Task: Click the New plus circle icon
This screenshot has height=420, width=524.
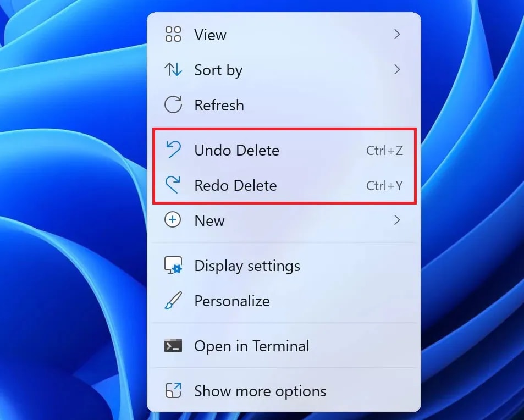Action: [x=173, y=220]
